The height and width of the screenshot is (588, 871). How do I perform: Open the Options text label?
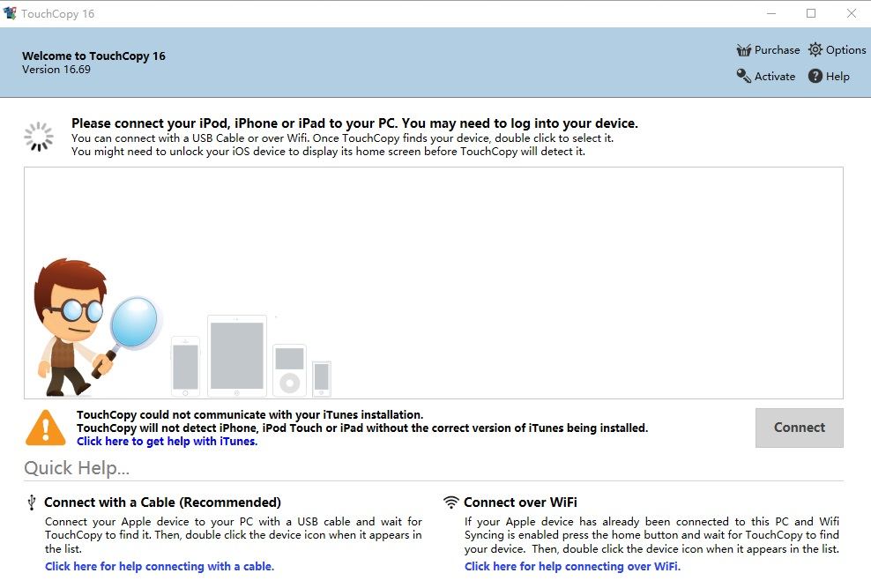coord(845,50)
